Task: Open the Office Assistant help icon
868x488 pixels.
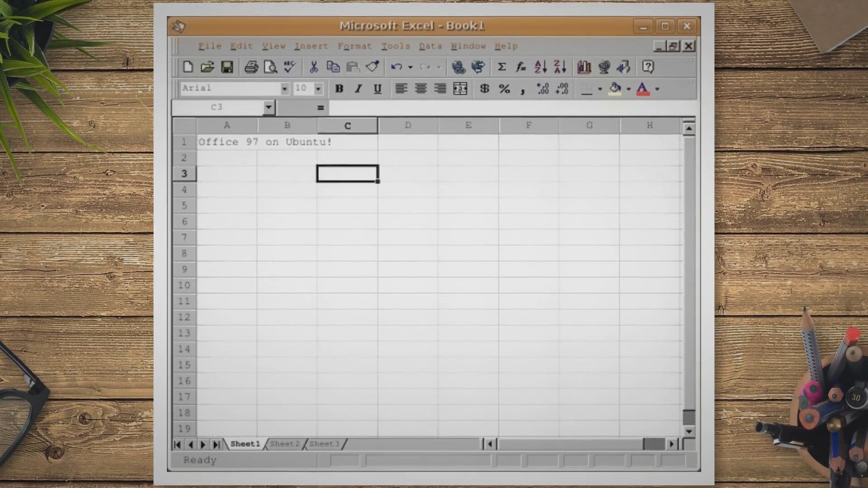Action: (648, 67)
